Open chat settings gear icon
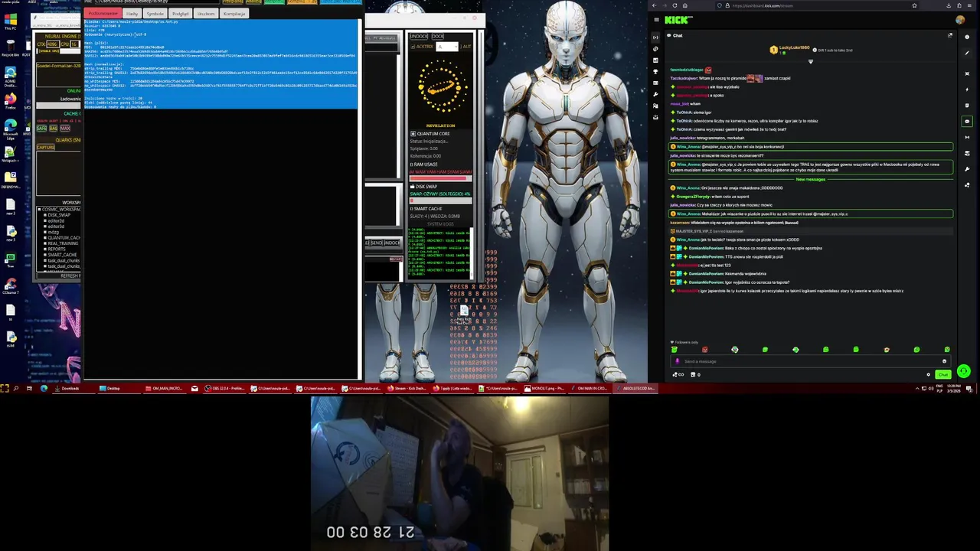Screen dimensions: 980x551 coord(928,374)
